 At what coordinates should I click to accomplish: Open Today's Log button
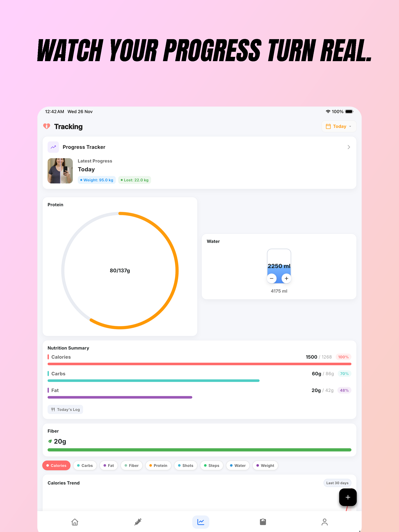click(x=65, y=409)
